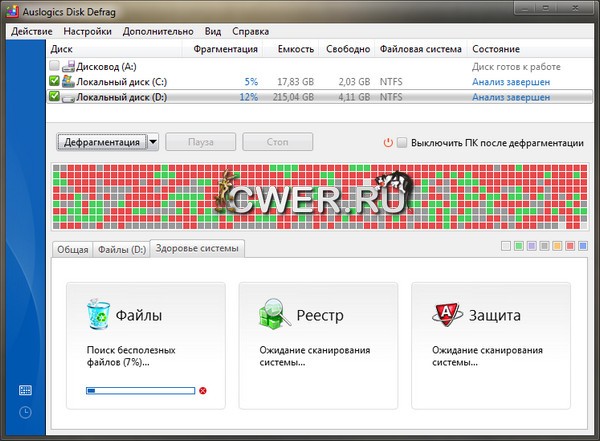Screen dimensions: 600x441
Task: Click the Local Disk (C:) drive icon
Action: [67, 81]
